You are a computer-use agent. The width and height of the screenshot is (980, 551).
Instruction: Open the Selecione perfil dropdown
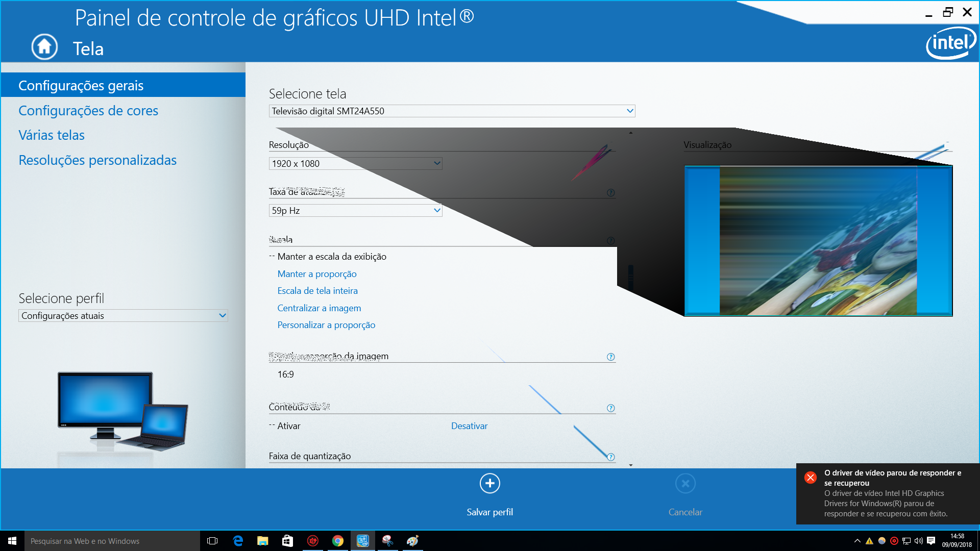(x=123, y=316)
